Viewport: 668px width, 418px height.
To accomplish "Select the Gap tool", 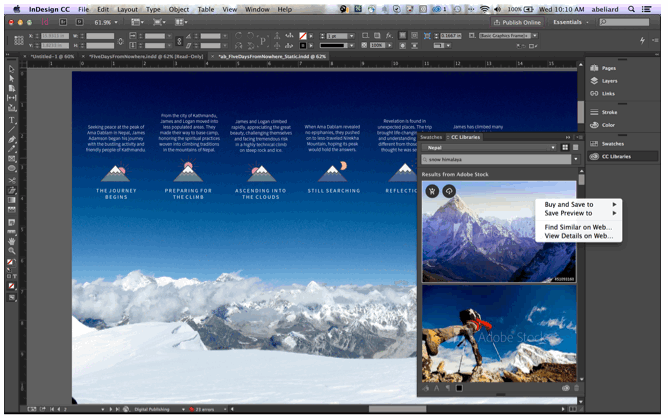I will coord(12,98).
